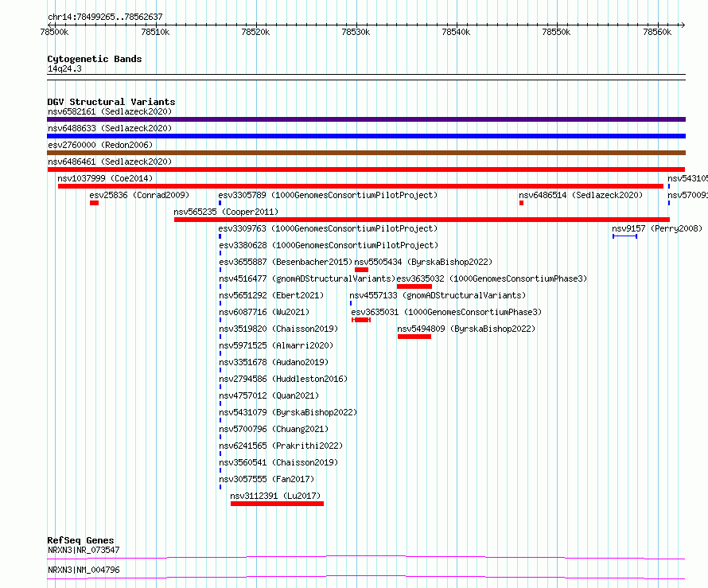
Task: Open the nsv3351678 (Audano2019) label
Action: pos(274,362)
